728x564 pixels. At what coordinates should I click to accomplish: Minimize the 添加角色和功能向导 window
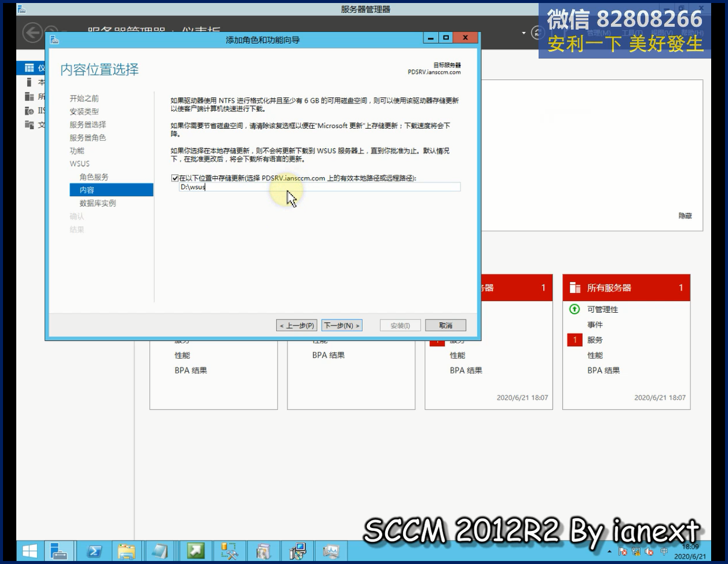pos(431,38)
